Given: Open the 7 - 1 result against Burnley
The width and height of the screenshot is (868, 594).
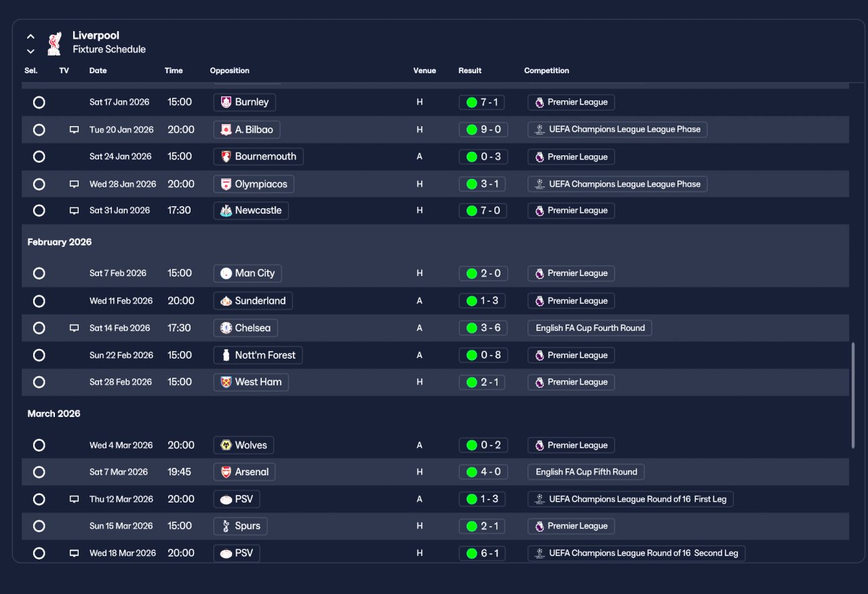Looking at the screenshot, I should click(x=482, y=102).
